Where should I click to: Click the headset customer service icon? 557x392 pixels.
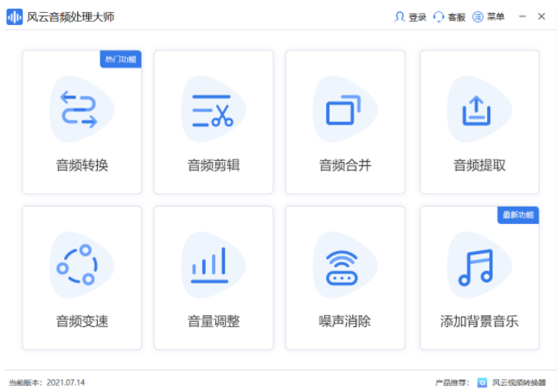439,16
